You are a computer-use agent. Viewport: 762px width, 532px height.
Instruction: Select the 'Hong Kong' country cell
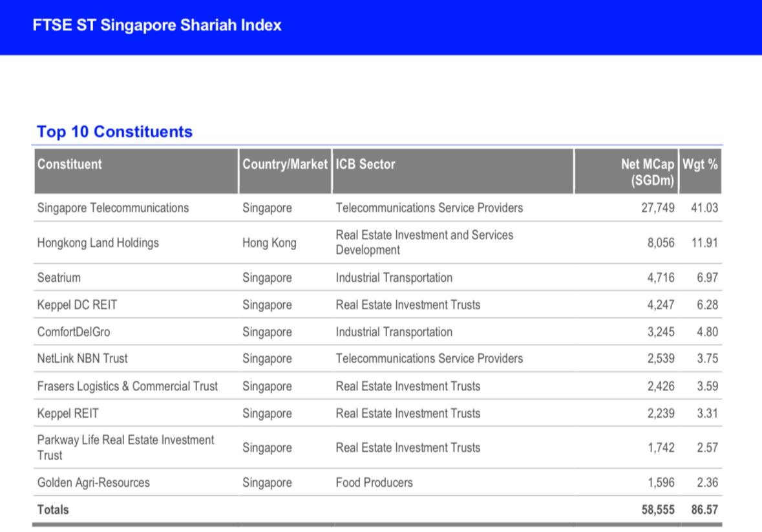click(x=270, y=243)
